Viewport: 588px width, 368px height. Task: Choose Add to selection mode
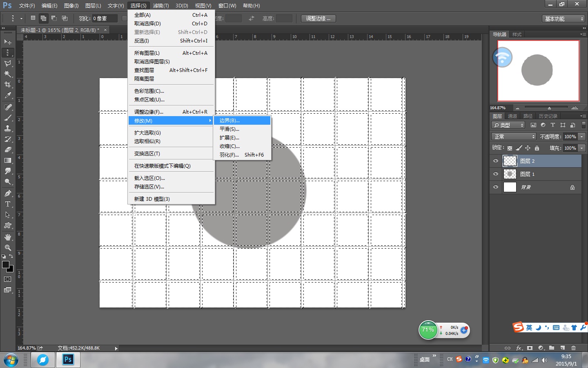(43, 18)
